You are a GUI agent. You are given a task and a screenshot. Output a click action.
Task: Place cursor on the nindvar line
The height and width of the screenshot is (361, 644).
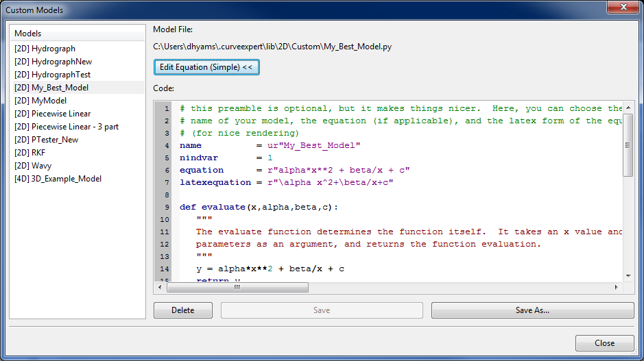(226, 158)
